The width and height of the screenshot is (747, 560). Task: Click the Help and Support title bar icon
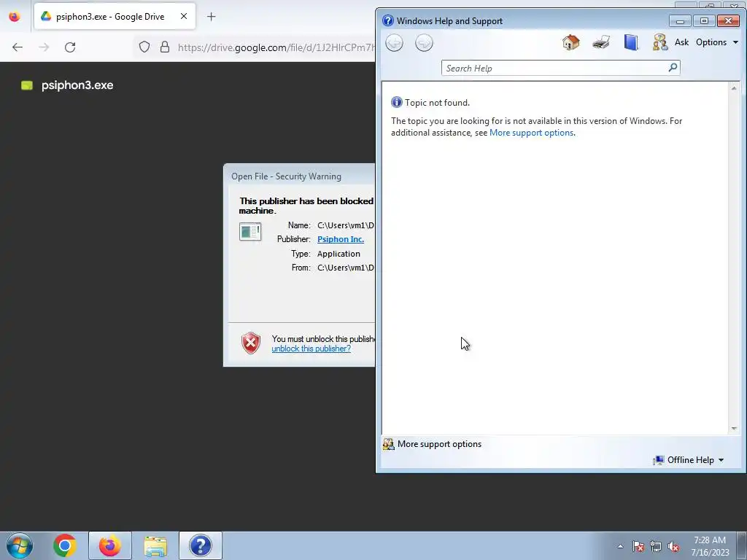click(388, 20)
